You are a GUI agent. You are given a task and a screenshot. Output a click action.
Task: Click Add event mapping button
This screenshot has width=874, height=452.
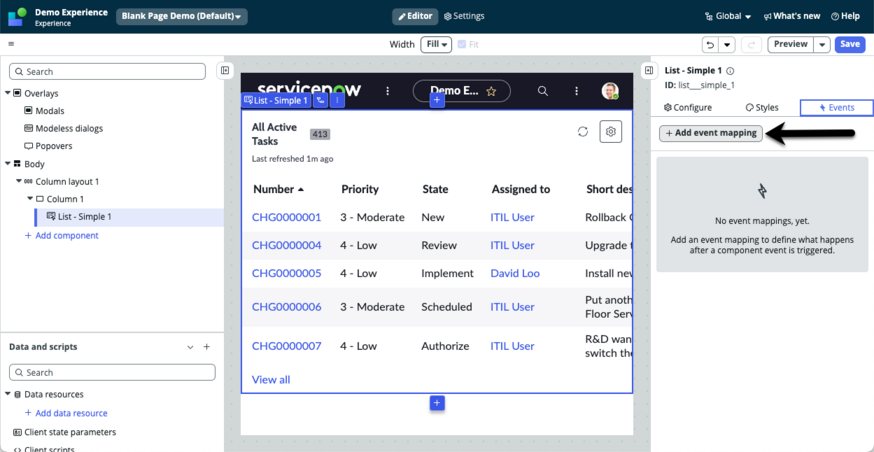(711, 133)
